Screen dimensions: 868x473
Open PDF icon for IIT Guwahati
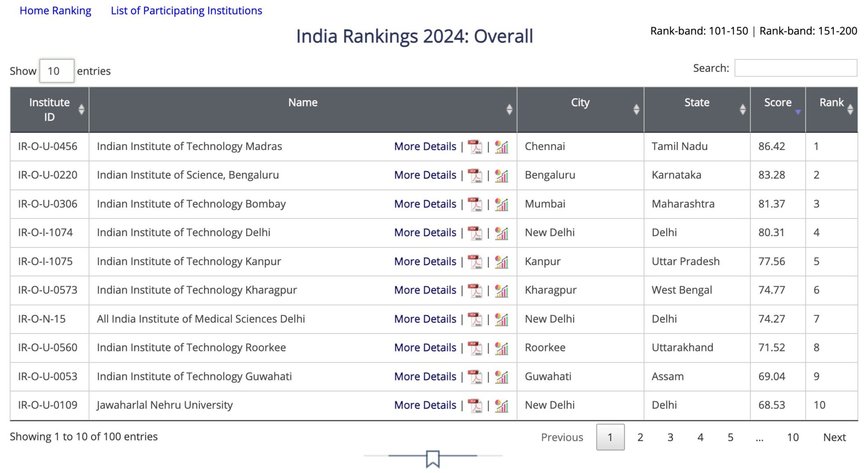pyautogui.click(x=475, y=376)
